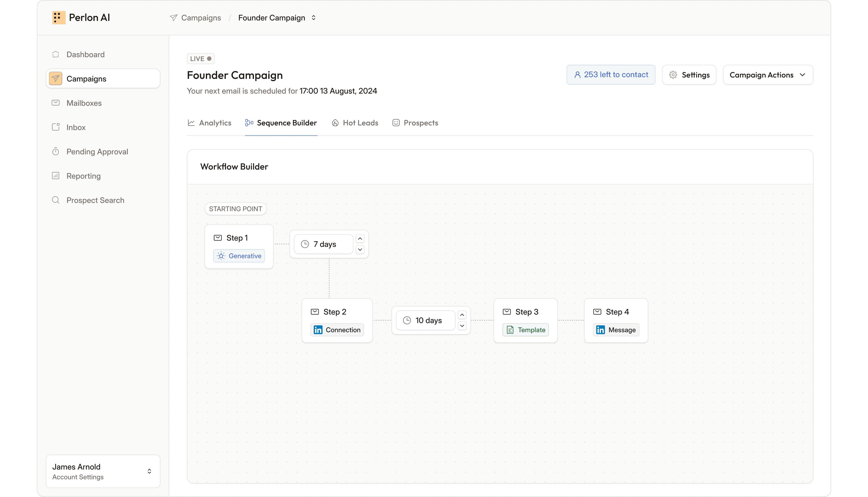Click the Settings button
The height and width of the screenshot is (497, 868).
click(x=689, y=75)
